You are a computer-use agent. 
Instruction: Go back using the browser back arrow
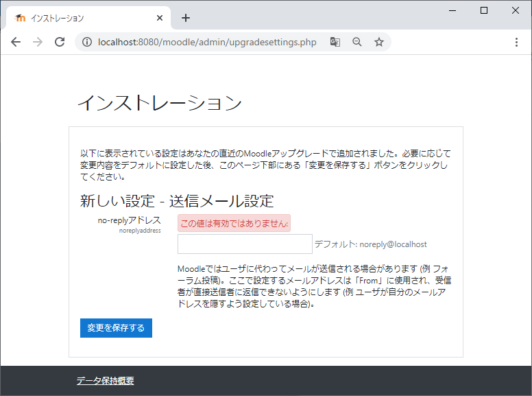pyautogui.click(x=16, y=42)
